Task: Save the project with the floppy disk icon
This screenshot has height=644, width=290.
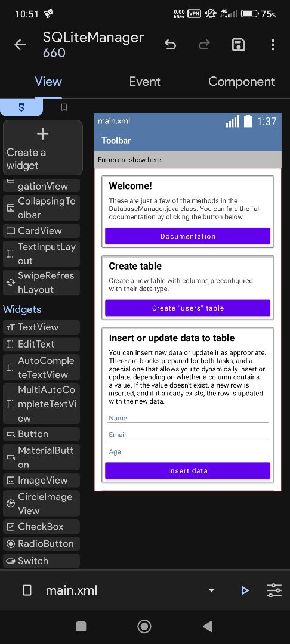Action: [x=239, y=45]
